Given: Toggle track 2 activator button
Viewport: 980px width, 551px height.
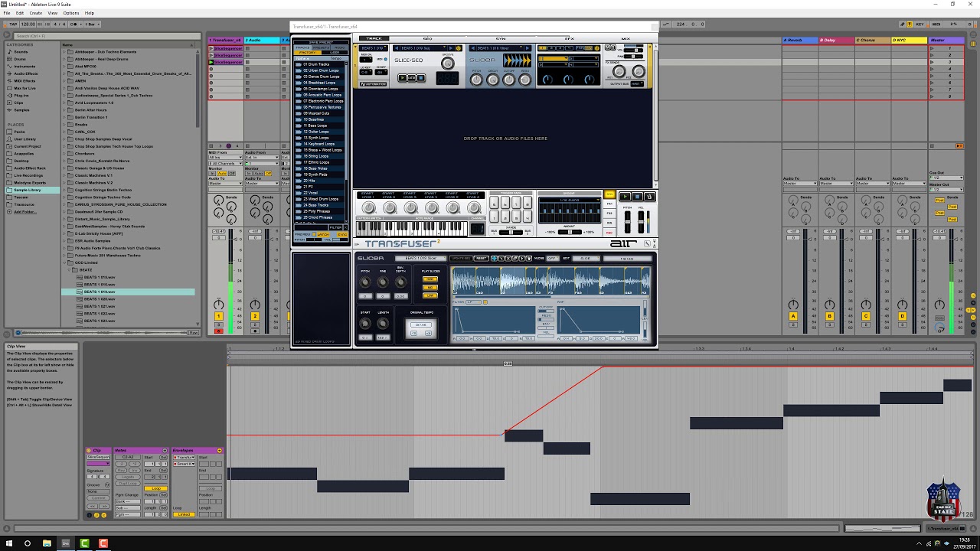Looking at the screenshot, I should coord(255,316).
